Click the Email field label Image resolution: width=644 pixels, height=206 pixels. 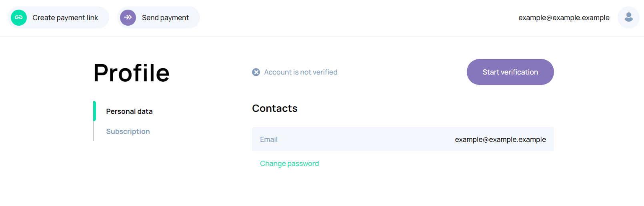(269, 139)
